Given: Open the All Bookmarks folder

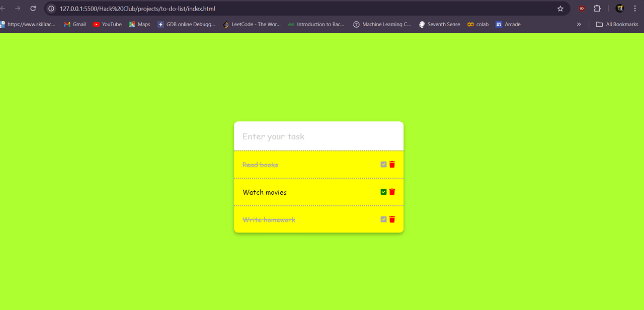Looking at the screenshot, I should [617, 24].
